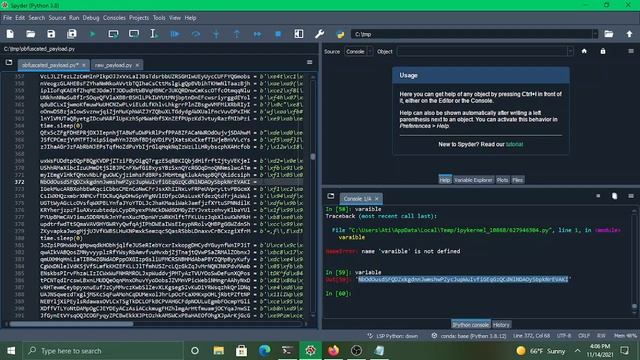Click LSP Python status in status bar

pyautogui.click(x=393, y=336)
